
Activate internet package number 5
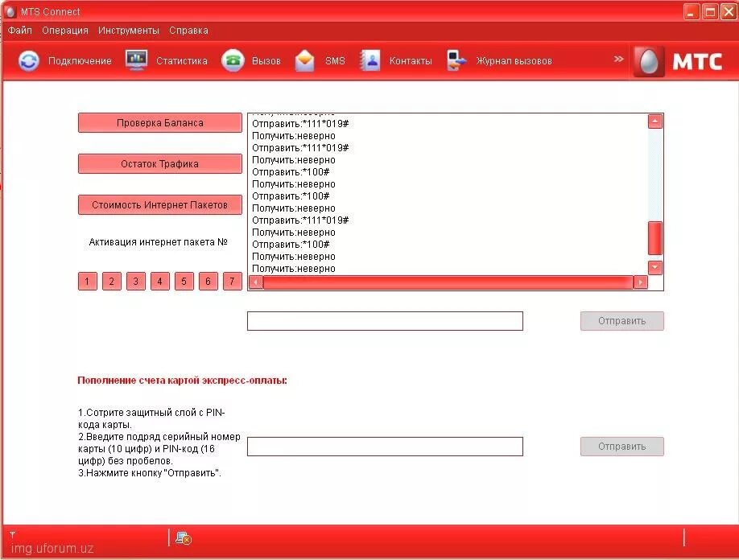pos(184,281)
